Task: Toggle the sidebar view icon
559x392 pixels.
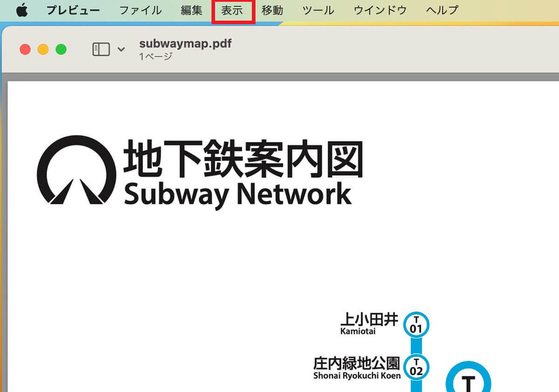Action: (x=101, y=49)
